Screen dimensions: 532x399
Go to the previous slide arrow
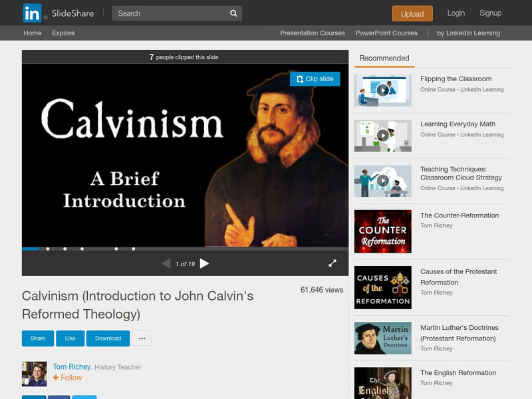tap(166, 263)
